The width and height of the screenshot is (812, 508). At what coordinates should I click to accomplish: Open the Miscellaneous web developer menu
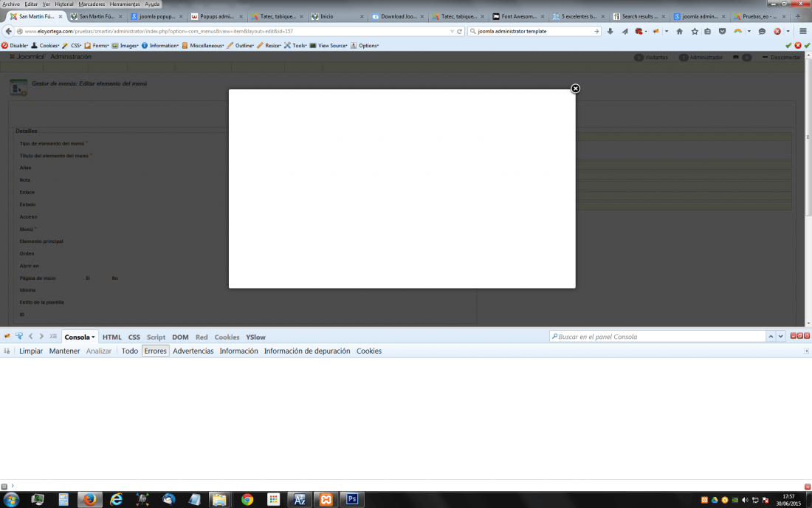click(202, 46)
